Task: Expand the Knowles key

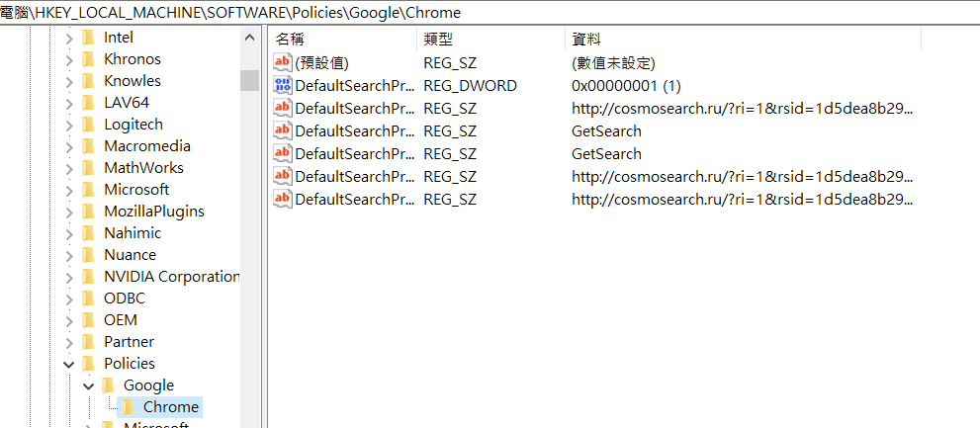Action: [69, 82]
